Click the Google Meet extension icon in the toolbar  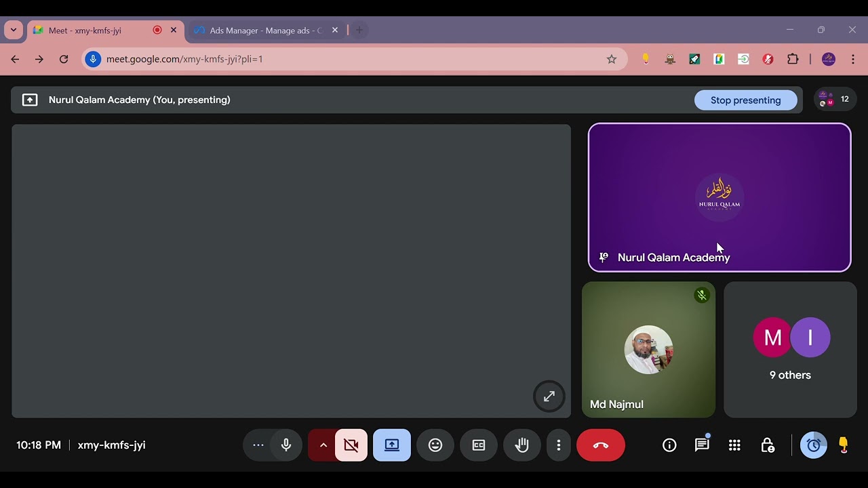coord(719,59)
